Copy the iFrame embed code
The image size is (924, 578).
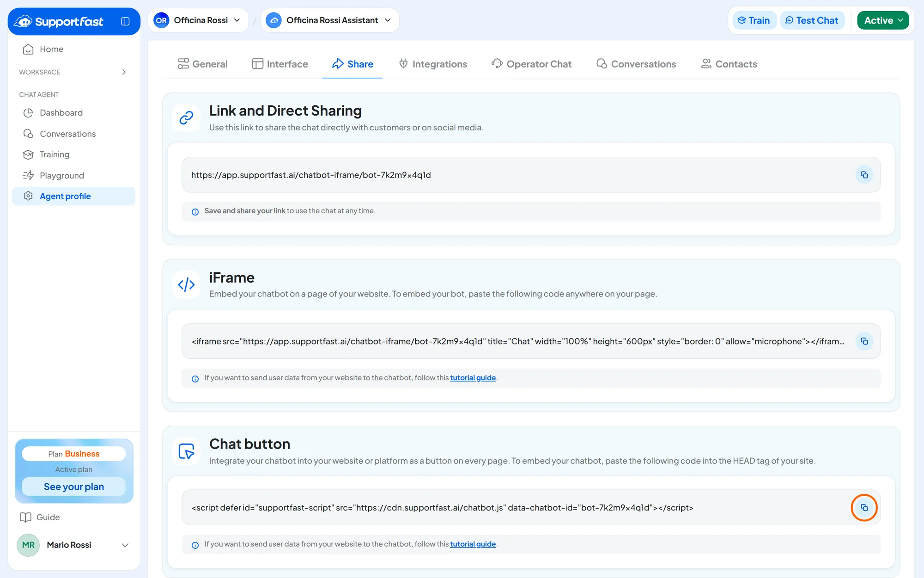(864, 341)
